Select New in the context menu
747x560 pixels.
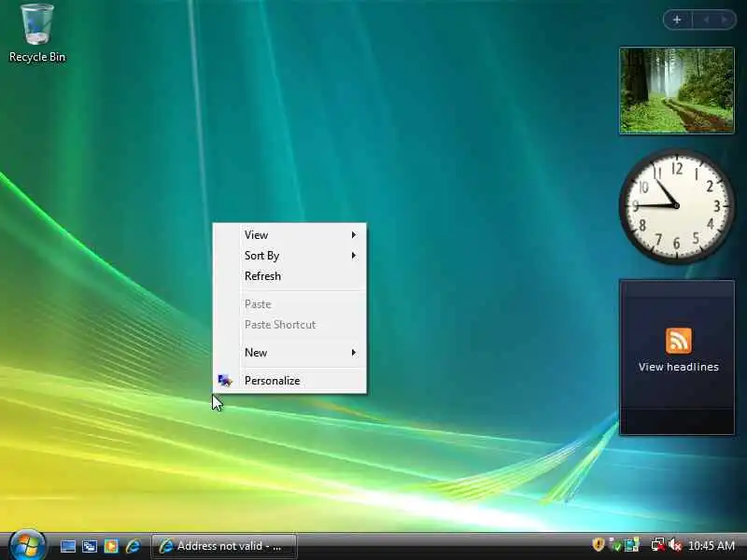(x=289, y=353)
